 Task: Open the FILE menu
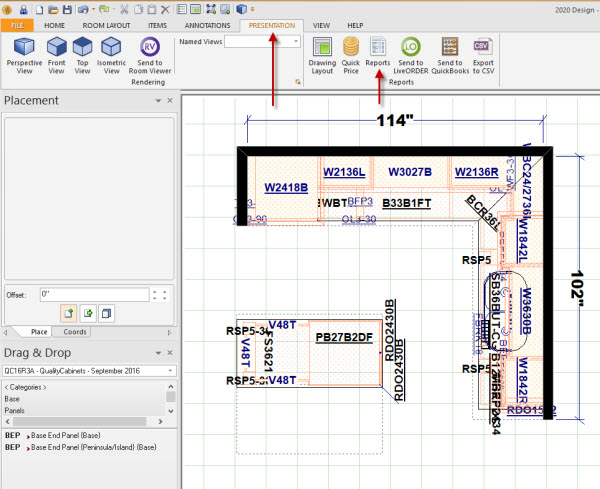[x=17, y=24]
